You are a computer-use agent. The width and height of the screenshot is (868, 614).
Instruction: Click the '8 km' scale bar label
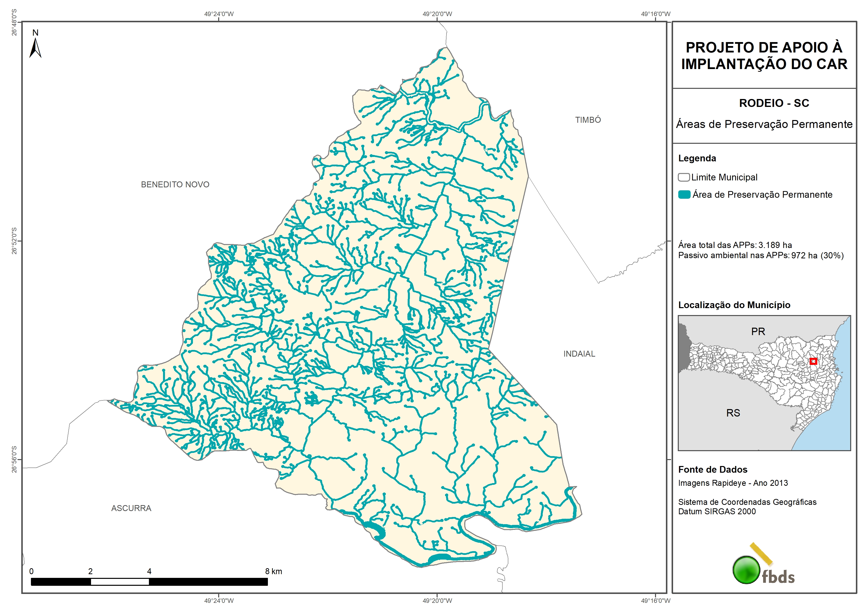coord(274,571)
